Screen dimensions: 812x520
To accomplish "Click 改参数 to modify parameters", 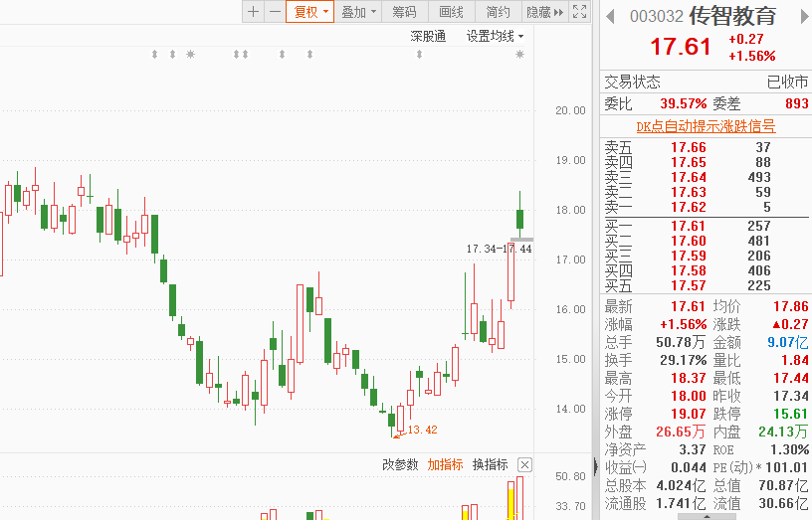I will [x=400, y=464].
